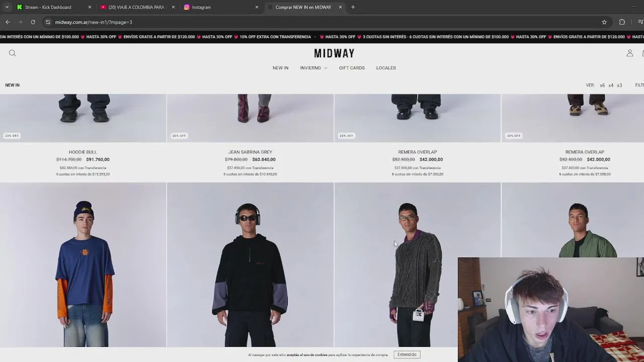Click the browser back arrow

point(8,22)
